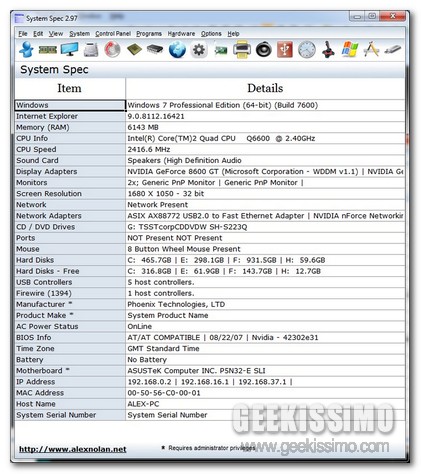
Task: Open the blue globe network icon
Action: click(x=177, y=50)
